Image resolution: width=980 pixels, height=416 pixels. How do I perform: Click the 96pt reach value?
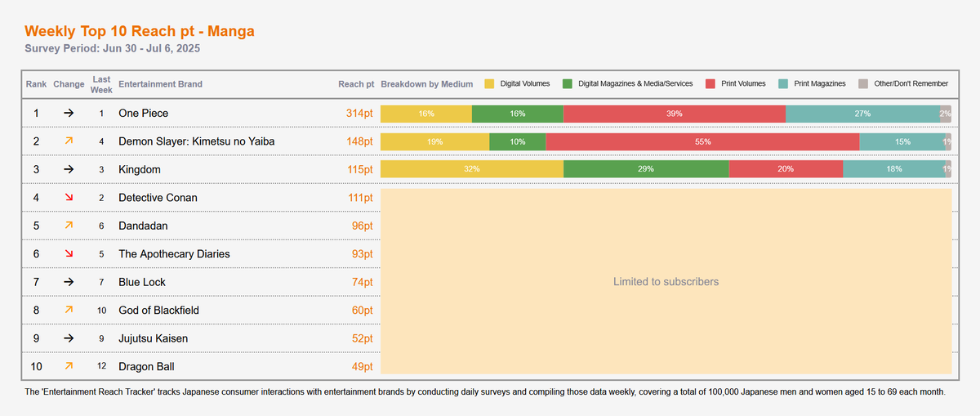tap(363, 226)
